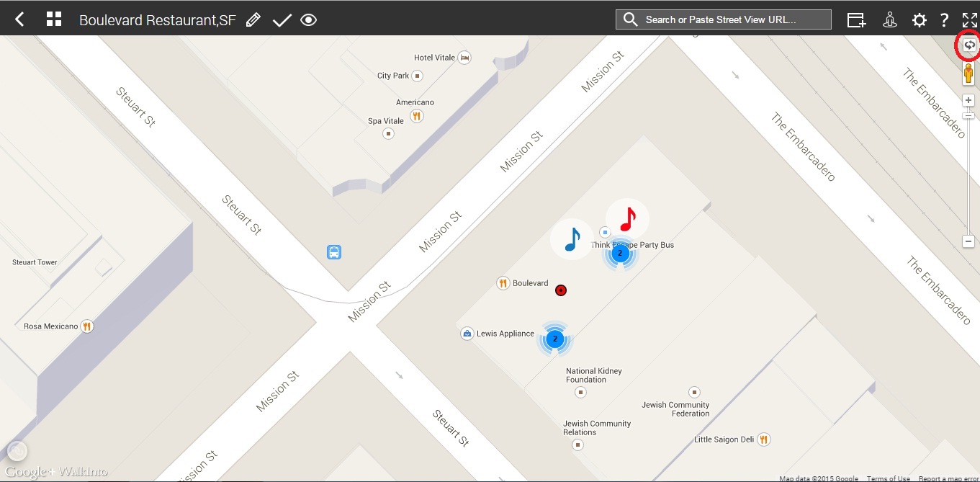Select the red circular position marker

tap(562, 290)
